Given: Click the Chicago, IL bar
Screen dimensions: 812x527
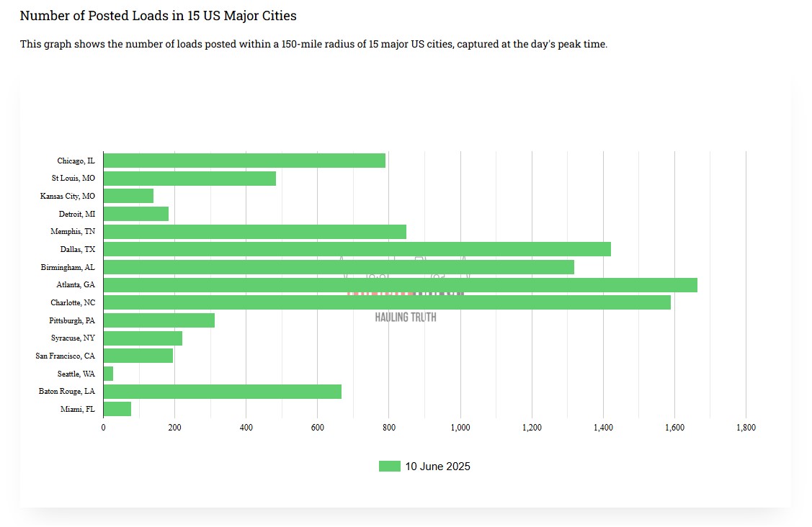Looking at the screenshot, I should click(244, 161).
